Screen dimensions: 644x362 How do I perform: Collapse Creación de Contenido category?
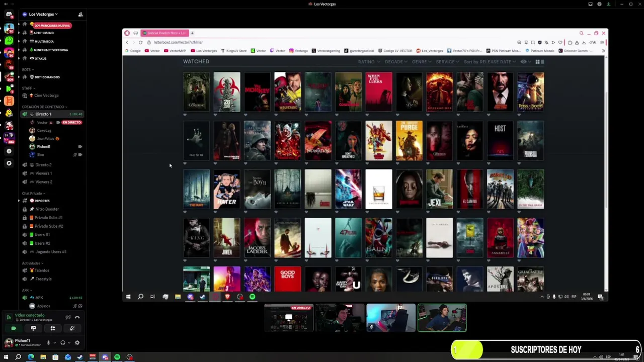point(44,107)
